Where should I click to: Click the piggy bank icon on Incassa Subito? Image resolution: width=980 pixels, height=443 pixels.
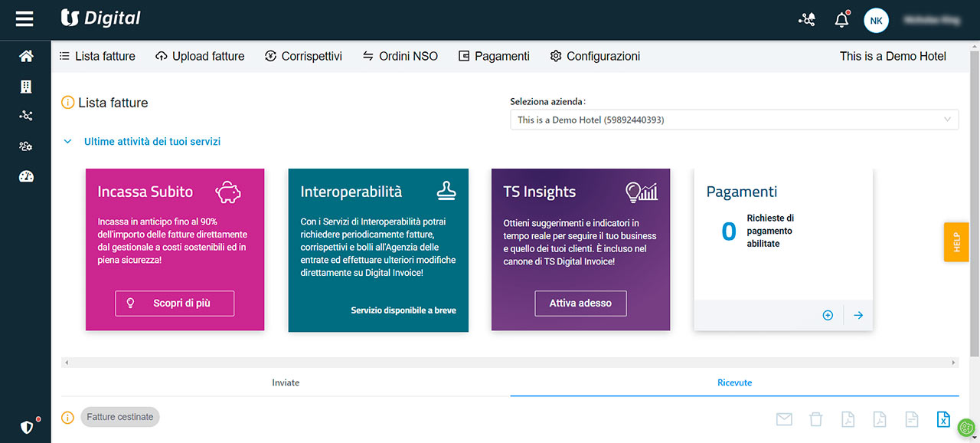[x=230, y=192]
